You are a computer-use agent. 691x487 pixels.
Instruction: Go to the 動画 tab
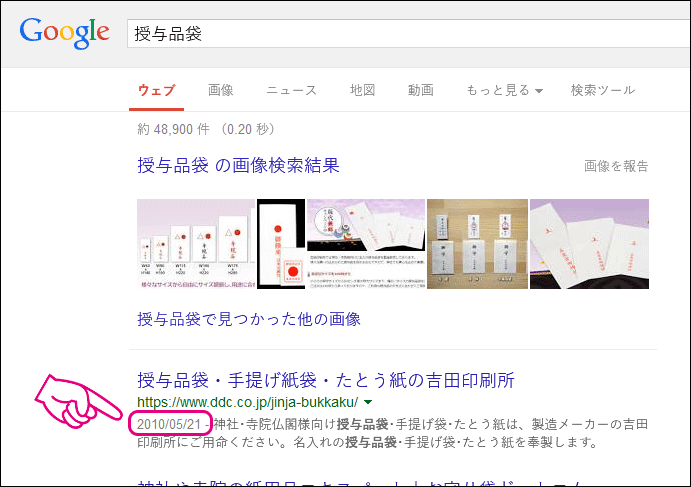point(421,90)
